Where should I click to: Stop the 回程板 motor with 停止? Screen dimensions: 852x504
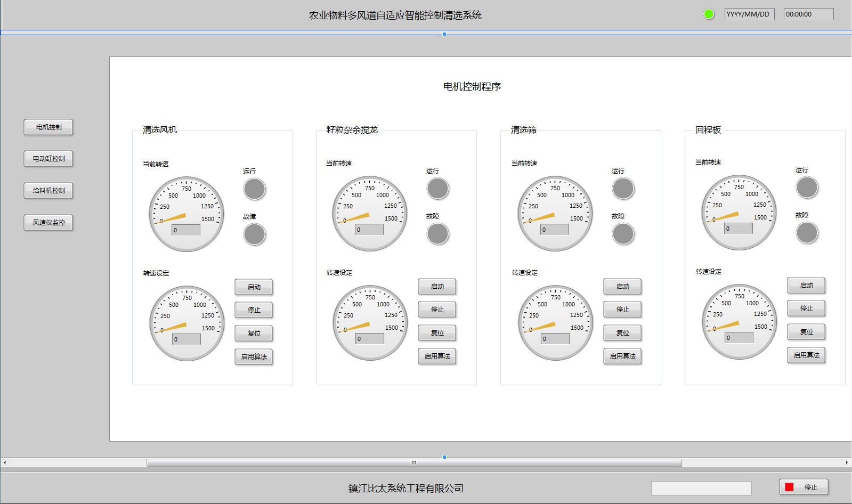807,308
